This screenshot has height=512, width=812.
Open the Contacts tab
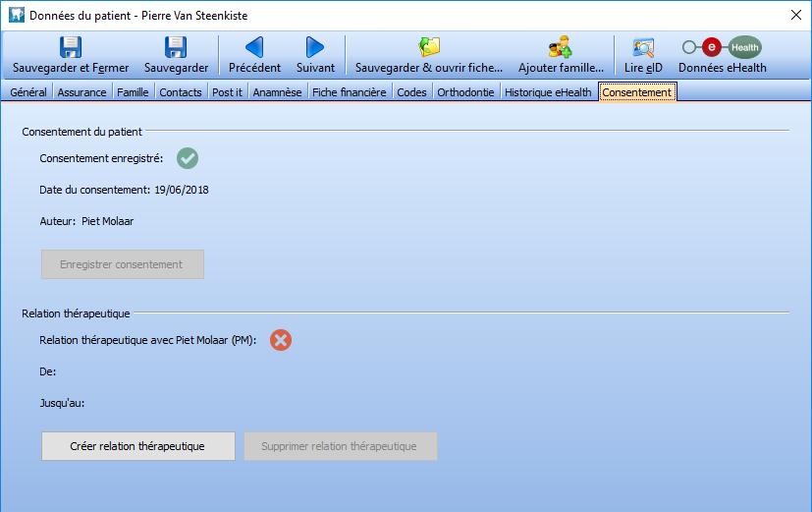tap(181, 92)
